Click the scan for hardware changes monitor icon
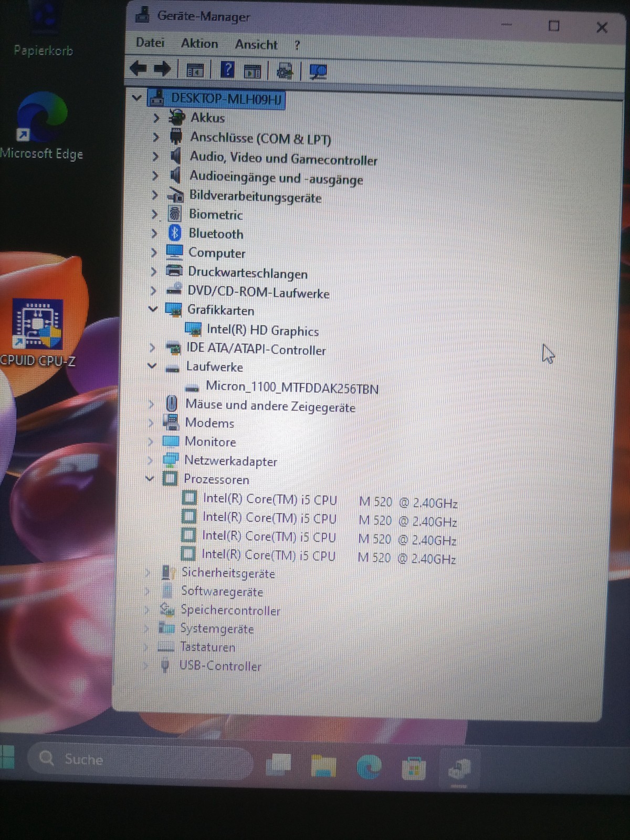This screenshot has width=630, height=840. point(318,71)
